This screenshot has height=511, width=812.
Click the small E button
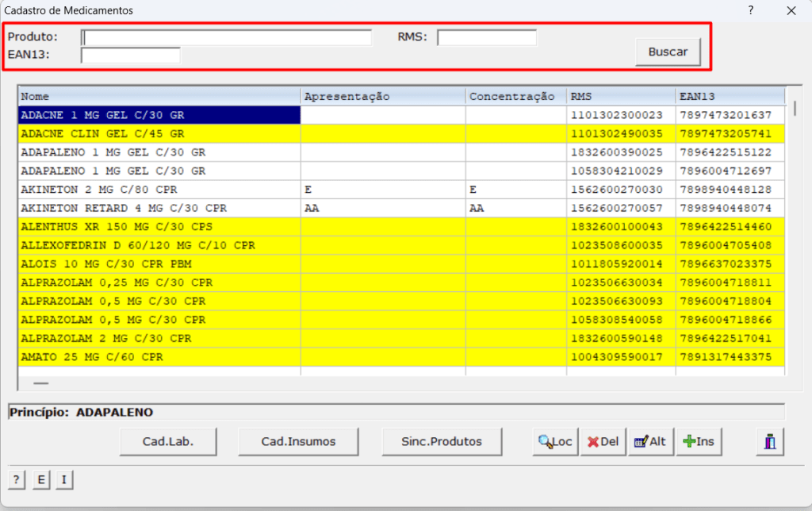pos(40,479)
